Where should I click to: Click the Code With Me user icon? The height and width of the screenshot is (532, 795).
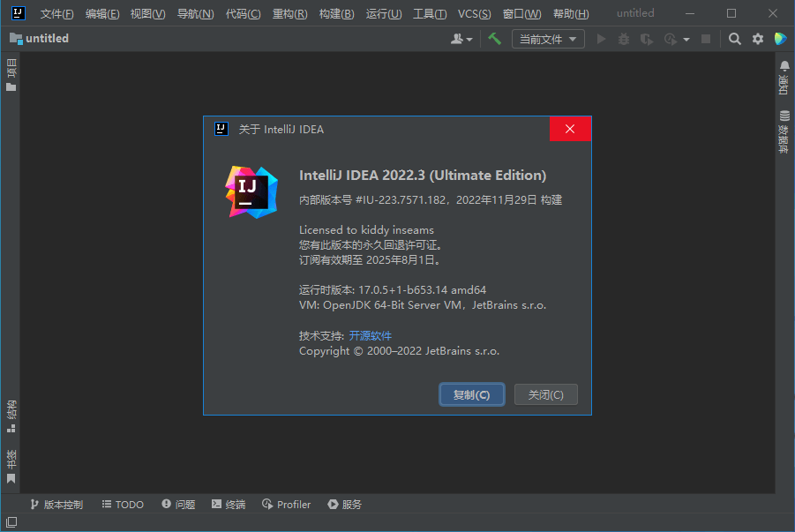[458, 39]
